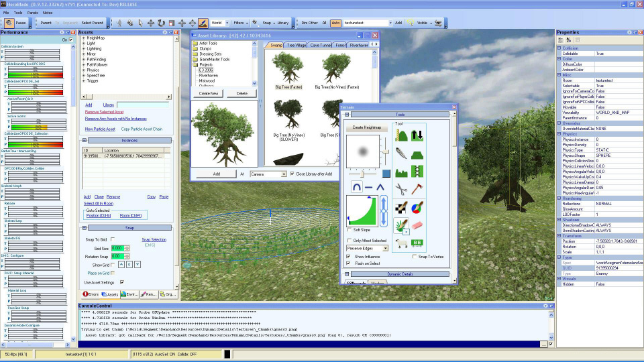Screen dimensions: 644x362
Task: Expand the SpeedTree asset tree node
Action: point(83,75)
